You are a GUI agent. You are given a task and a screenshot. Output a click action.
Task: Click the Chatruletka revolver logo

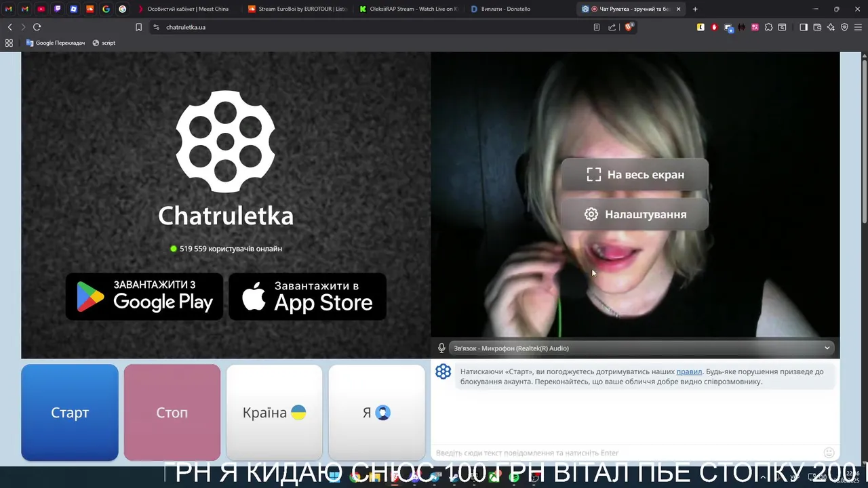pos(225,142)
